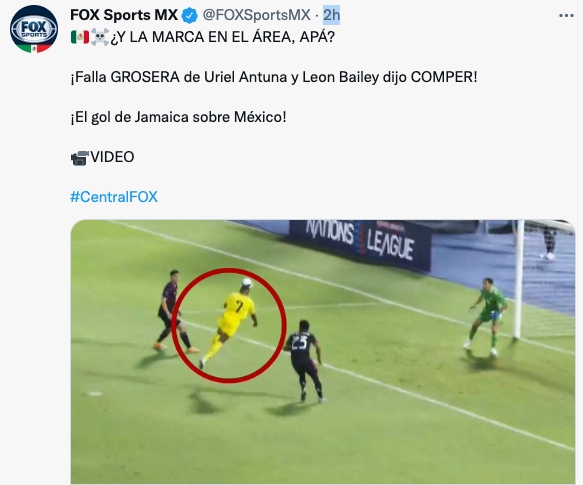The image size is (583, 485).
Task: Click the skull and crossbones emoji
Action: tap(100, 37)
